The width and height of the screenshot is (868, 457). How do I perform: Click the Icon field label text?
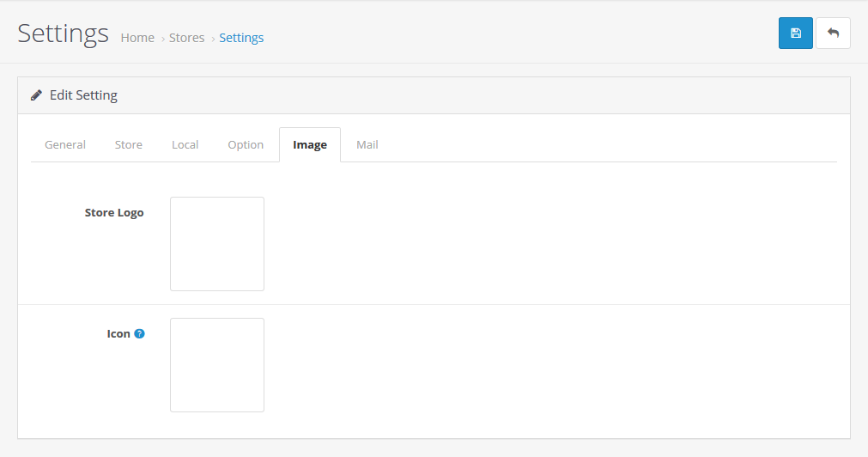tap(118, 333)
